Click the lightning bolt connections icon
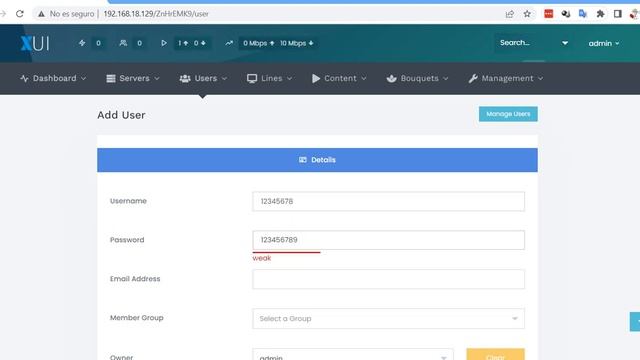640x360 pixels. (82, 43)
